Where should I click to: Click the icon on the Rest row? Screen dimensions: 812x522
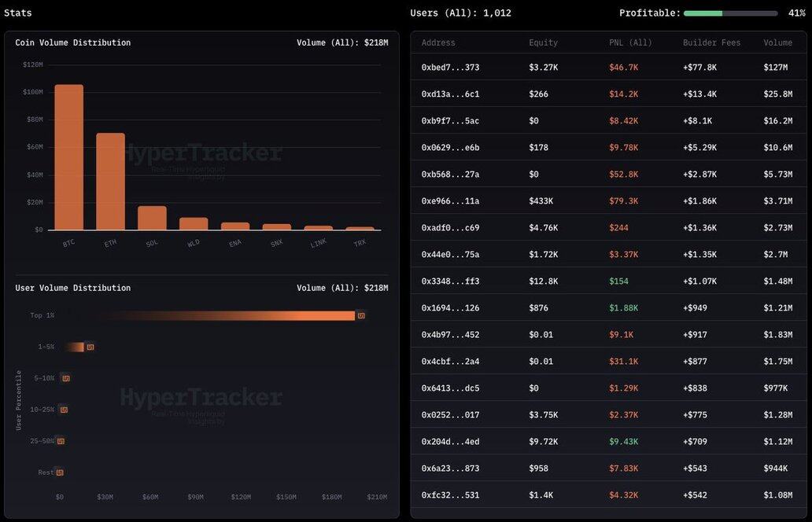pyautogui.click(x=60, y=472)
